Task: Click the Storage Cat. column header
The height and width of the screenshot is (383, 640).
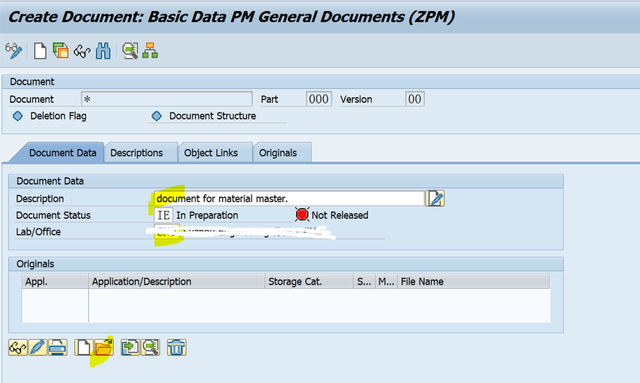Action: click(309, 281)
